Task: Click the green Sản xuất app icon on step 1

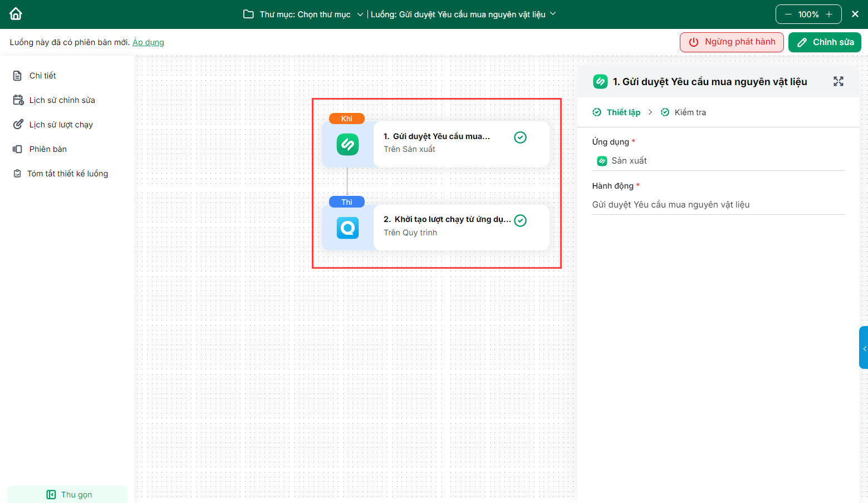Action: [x=347, y=145]
